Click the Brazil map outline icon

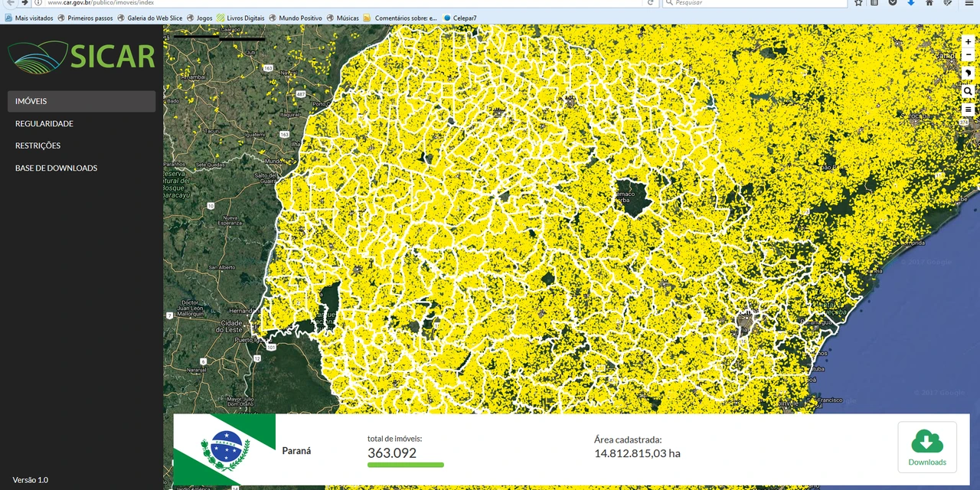[x=968, y=73]
